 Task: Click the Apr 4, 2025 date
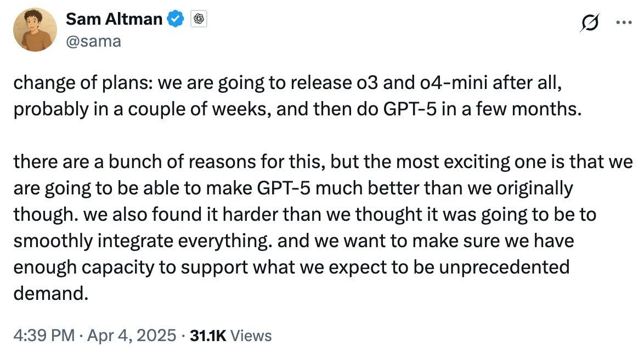coord(132,336)
